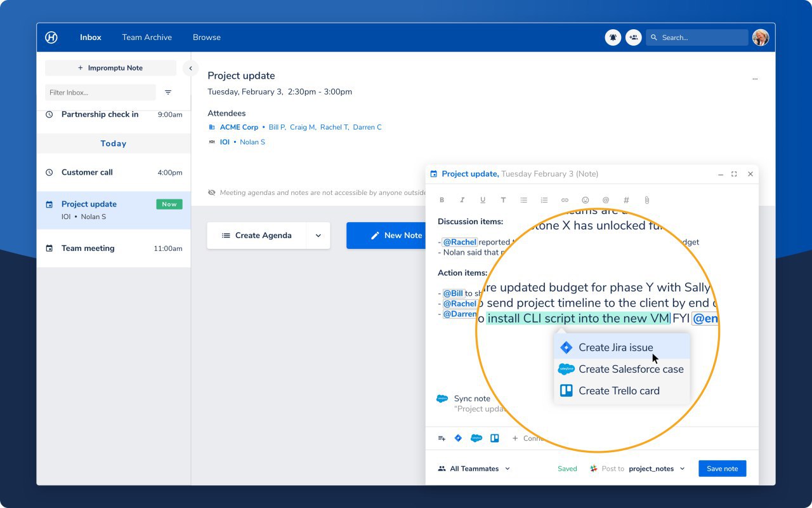Open the All Teammates sharing dropdown
Screen dimensions: 812x508
click(x=474, y=469)
